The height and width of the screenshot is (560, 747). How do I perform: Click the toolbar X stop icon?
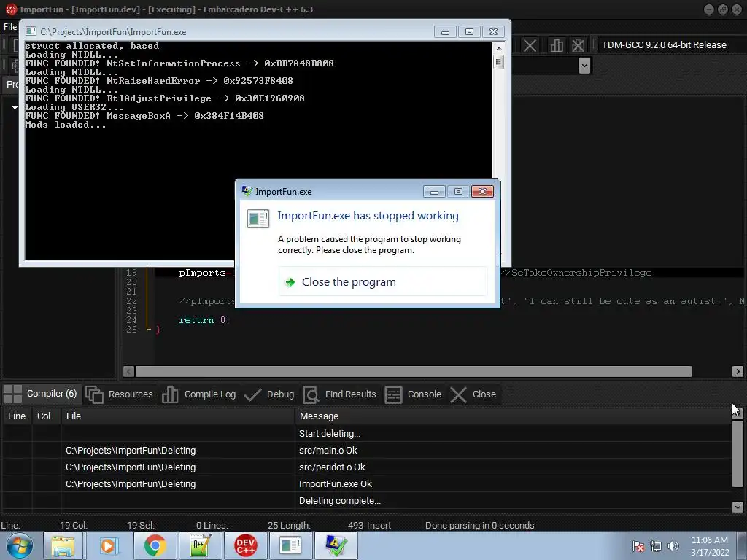[530, 46]
